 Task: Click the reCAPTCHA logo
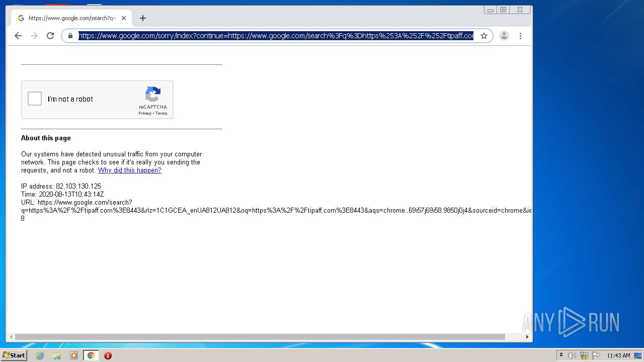point(153,94)
